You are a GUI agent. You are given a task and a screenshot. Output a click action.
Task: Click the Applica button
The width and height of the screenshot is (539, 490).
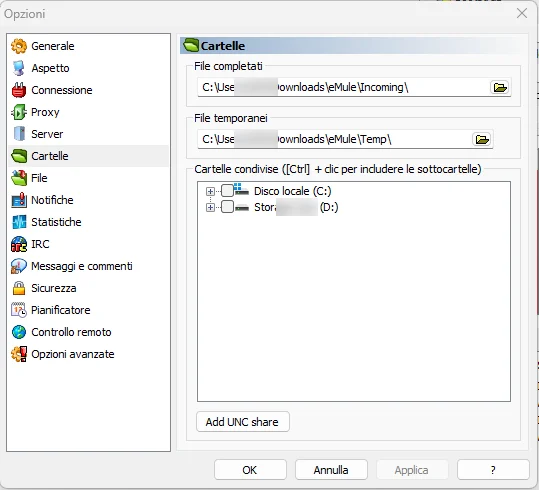(412, 470)
